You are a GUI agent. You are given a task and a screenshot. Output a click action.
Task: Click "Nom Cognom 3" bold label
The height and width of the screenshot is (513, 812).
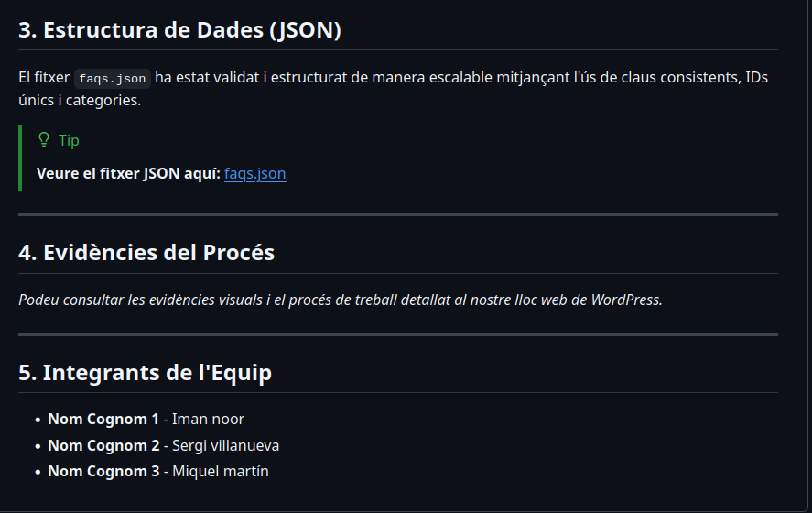click(x=103, y=471)
